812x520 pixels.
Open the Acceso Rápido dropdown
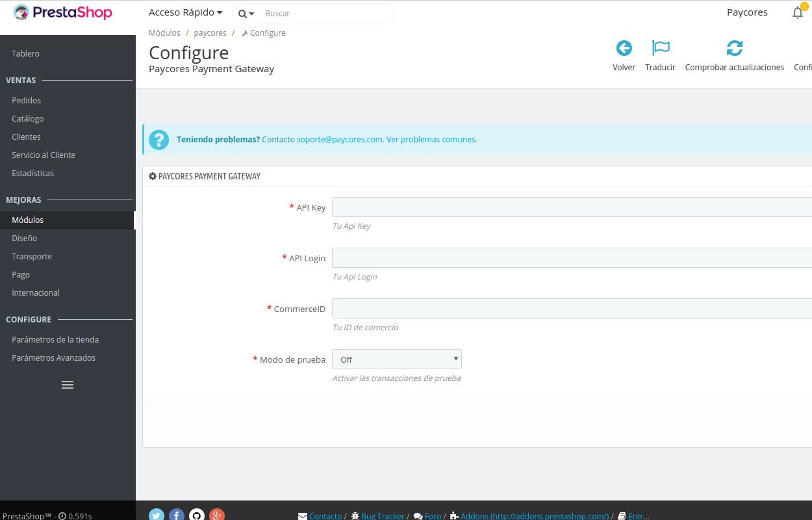click(185, 12)
